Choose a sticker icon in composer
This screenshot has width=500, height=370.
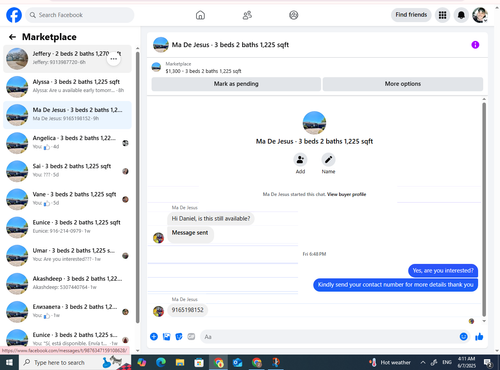click(x=179, y=337)
